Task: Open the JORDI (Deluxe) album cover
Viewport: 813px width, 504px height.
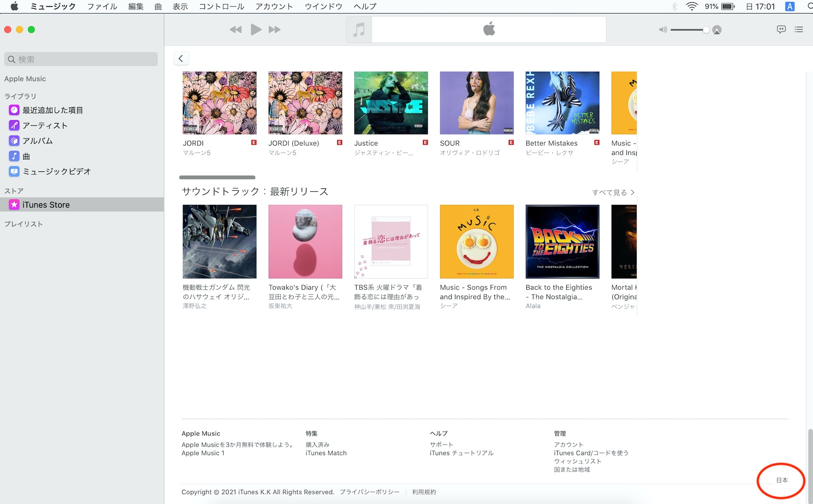Action: (x=305, y=103)
